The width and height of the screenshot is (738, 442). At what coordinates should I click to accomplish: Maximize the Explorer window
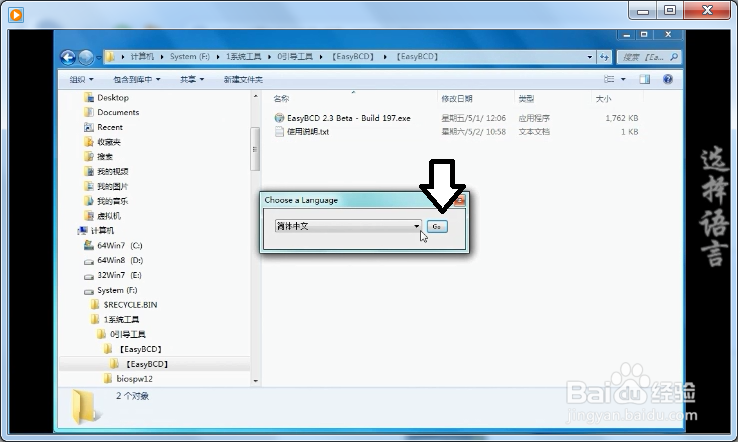click(x=644, y=35)
